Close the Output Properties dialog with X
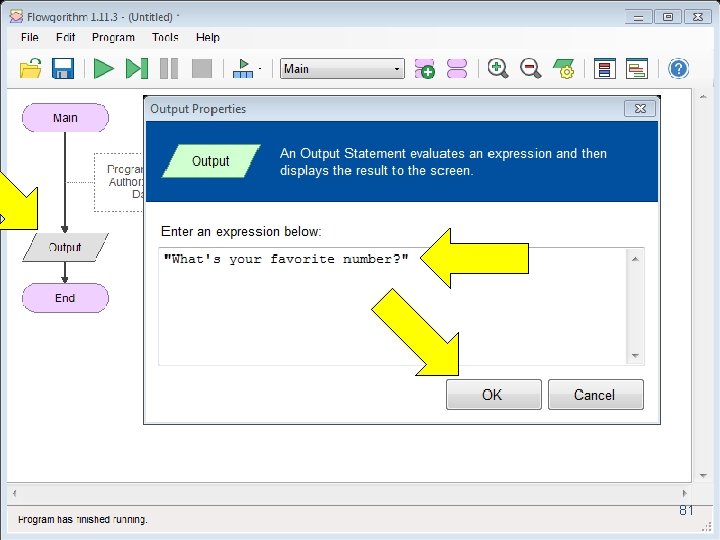 click(x=640, y=108)
